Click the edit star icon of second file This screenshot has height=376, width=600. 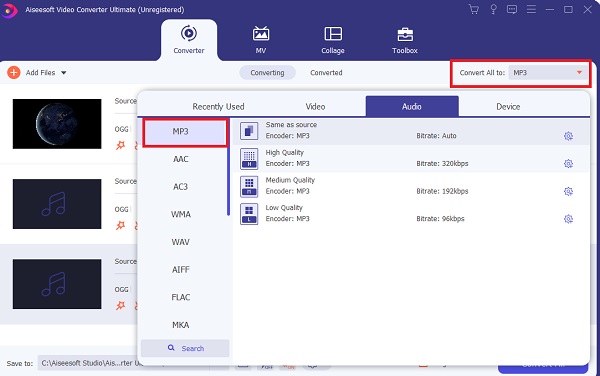(121, 225)
